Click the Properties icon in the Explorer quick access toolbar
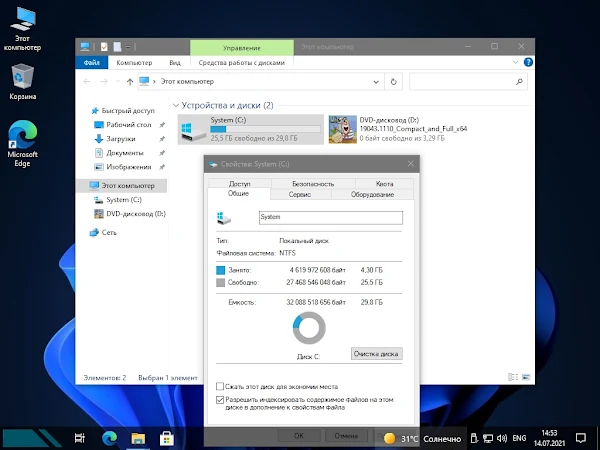The image size is (600, 450). click(104, 47)
